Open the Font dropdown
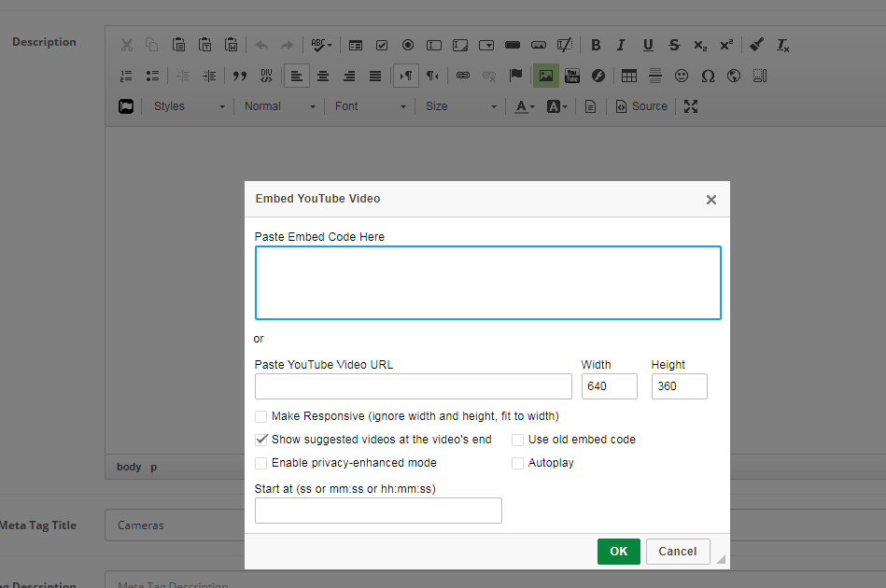 [370, 106]
